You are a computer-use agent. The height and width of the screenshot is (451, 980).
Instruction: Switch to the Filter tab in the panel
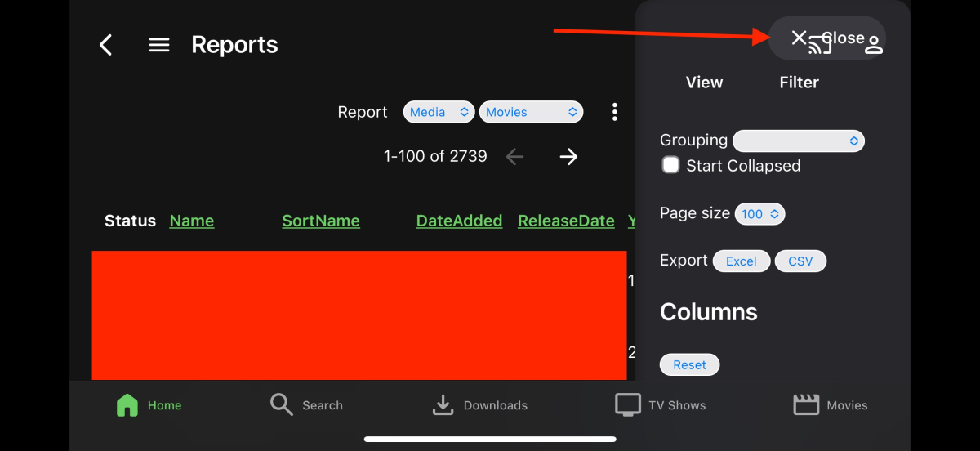799,83
